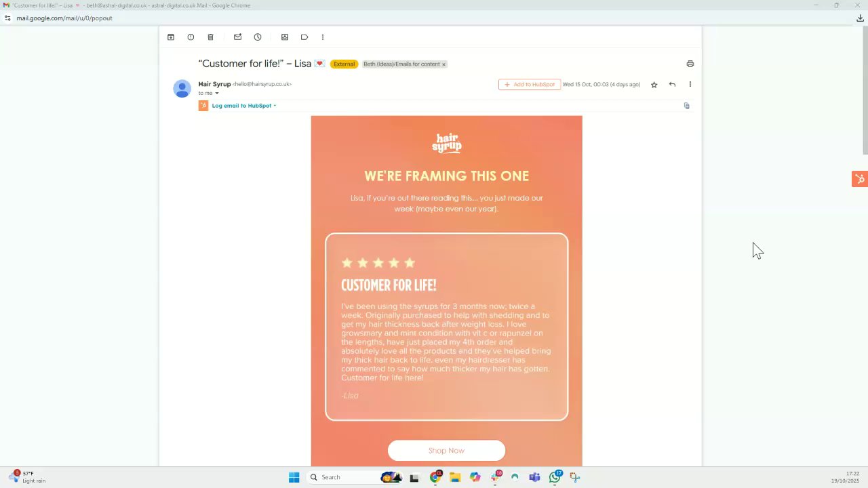Click the CUSTOMER FOR LIFE! heading
The image size is (868, 488).
point(389,285)
